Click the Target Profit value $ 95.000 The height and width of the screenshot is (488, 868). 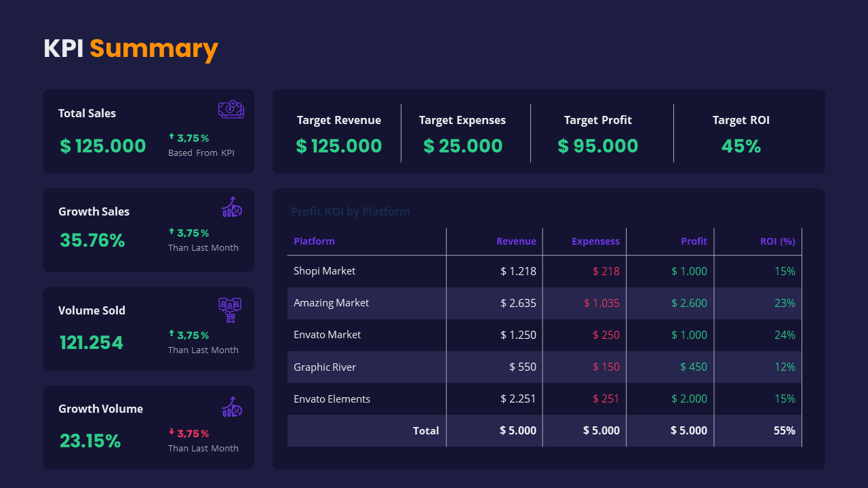click(x=598, y=146)
